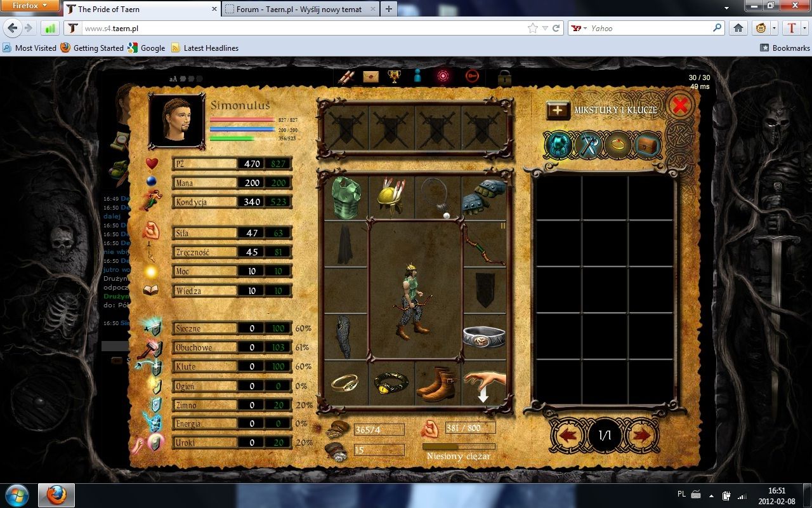Click the Niesiony ciężar weight bar

[459, 446]
